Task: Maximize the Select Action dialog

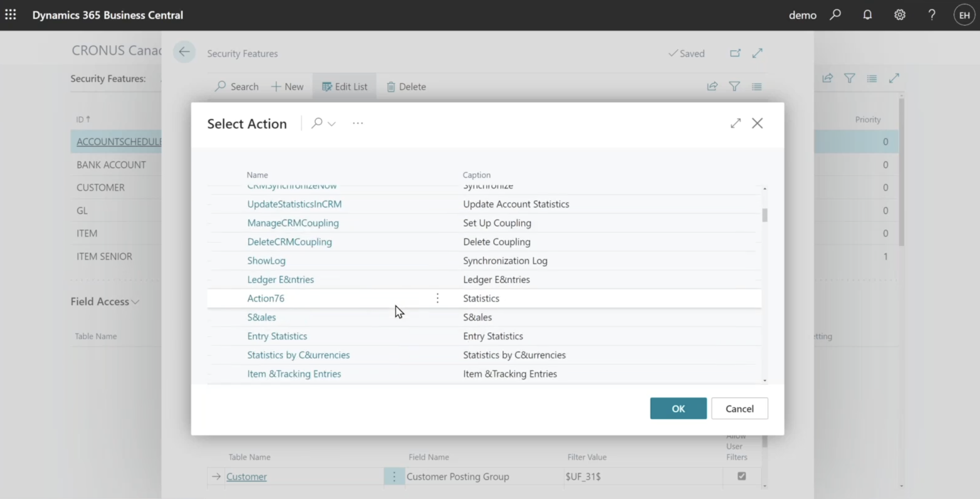Action: (x=735, y=123)
